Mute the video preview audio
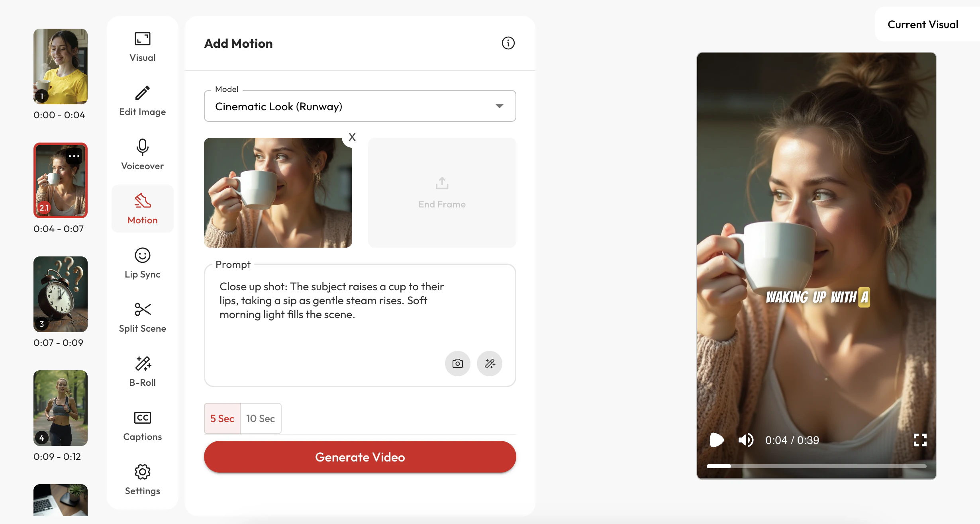Image resolution: width=980 pixels, height=524 pixels. pyautogui.click(x=746, y=440)
